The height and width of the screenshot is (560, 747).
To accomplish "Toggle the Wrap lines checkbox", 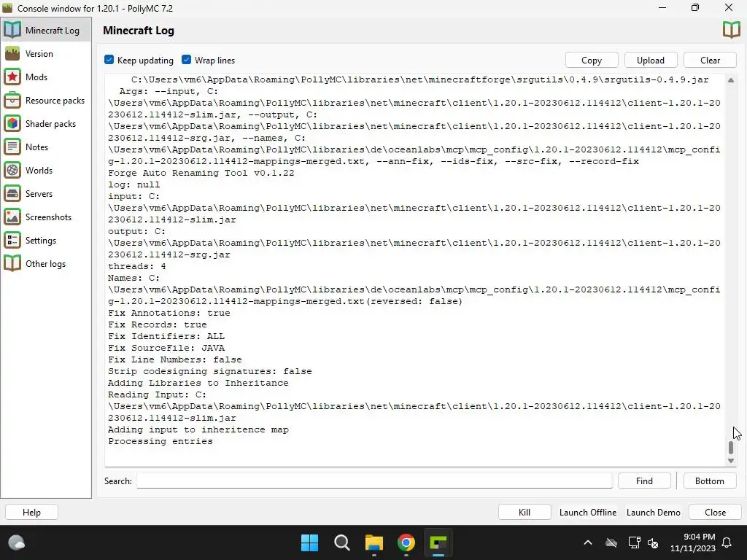I will tap(186, 60).
